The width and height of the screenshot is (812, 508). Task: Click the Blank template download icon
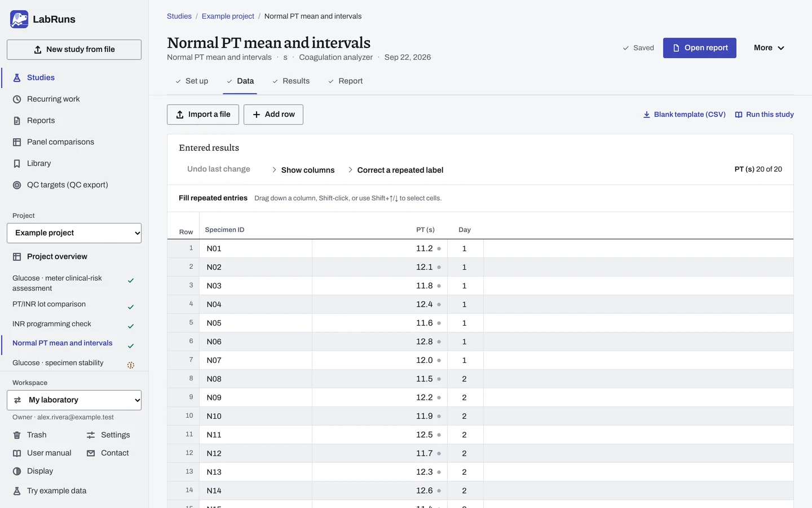647,115
